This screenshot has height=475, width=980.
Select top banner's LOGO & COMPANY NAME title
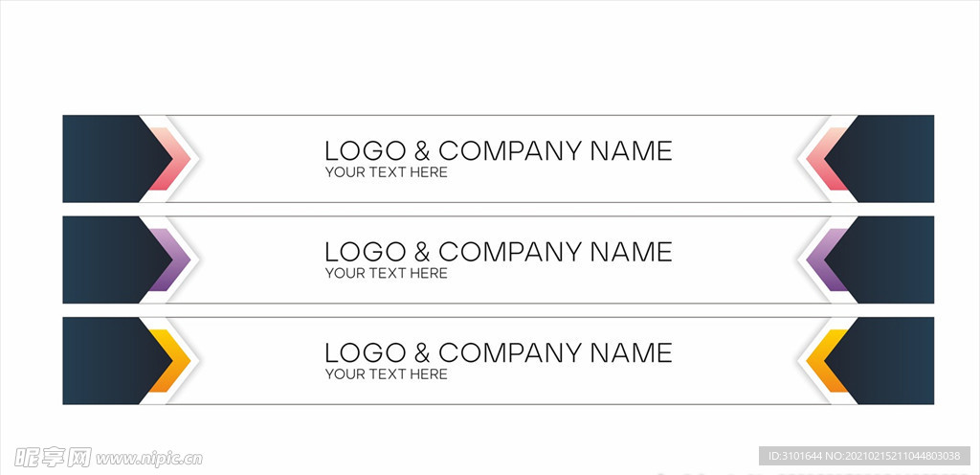498,150
